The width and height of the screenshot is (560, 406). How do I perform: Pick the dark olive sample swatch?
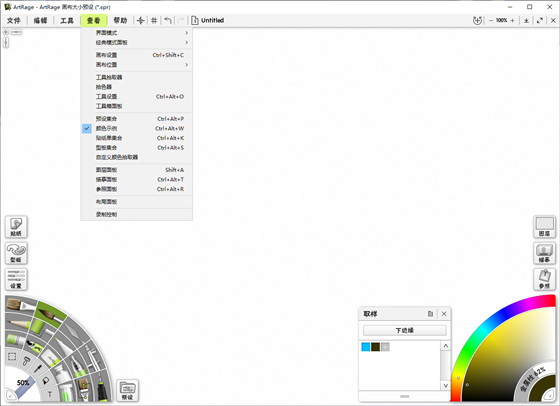point(375,347)
